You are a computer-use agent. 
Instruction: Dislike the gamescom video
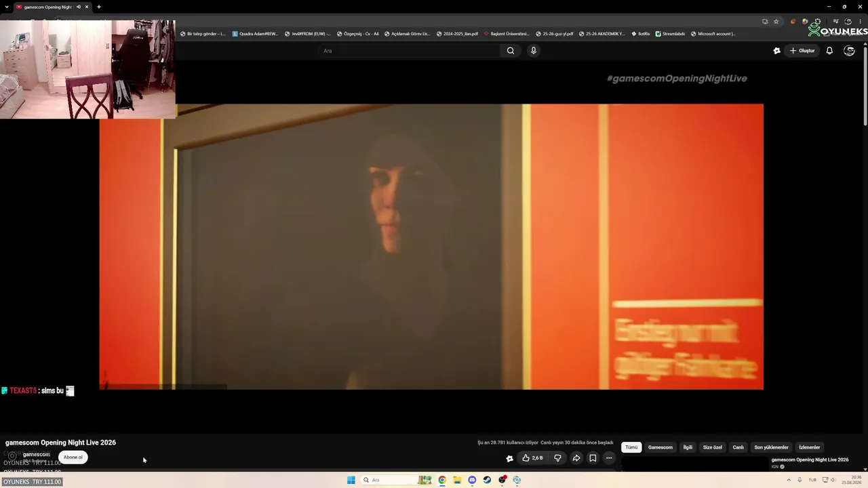pos(557,458)
